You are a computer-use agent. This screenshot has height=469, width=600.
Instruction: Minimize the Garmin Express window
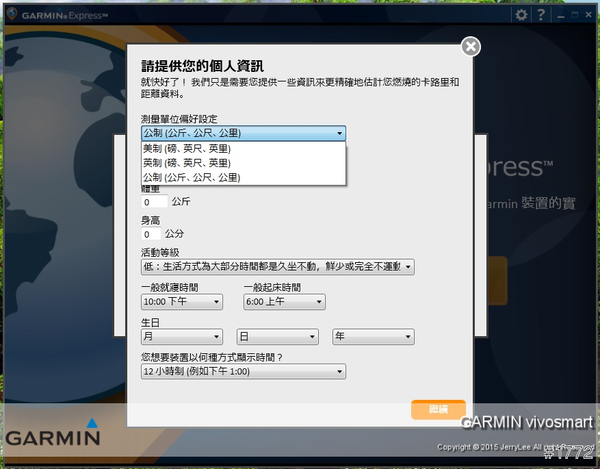[561, 16]
